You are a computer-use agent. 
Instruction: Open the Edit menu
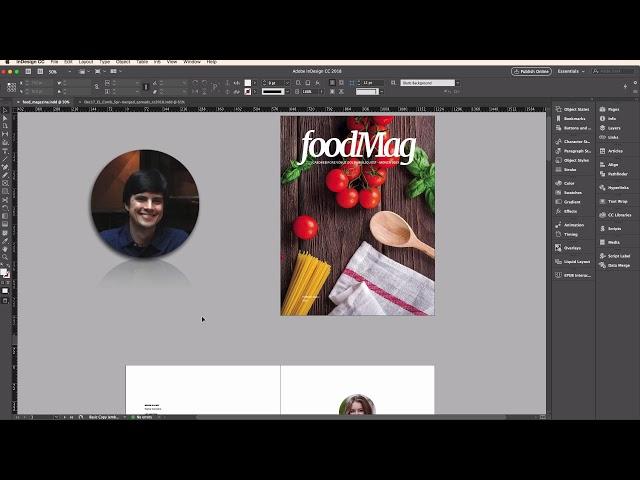click(69, 62)
